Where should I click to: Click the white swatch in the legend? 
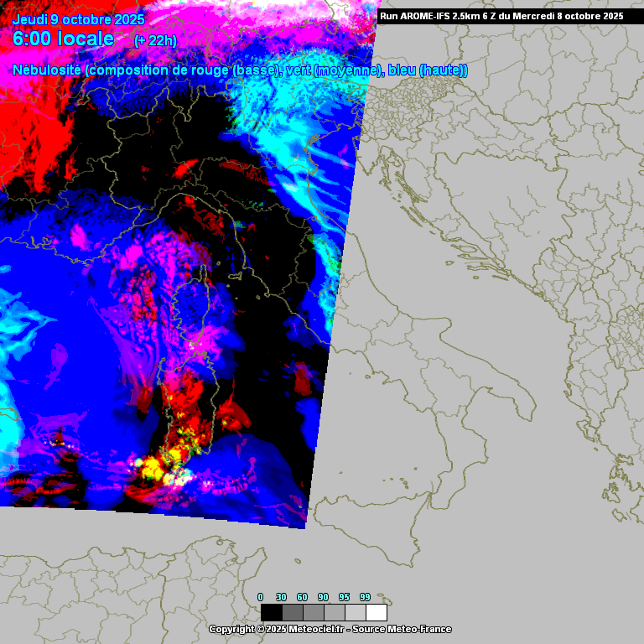377,613
